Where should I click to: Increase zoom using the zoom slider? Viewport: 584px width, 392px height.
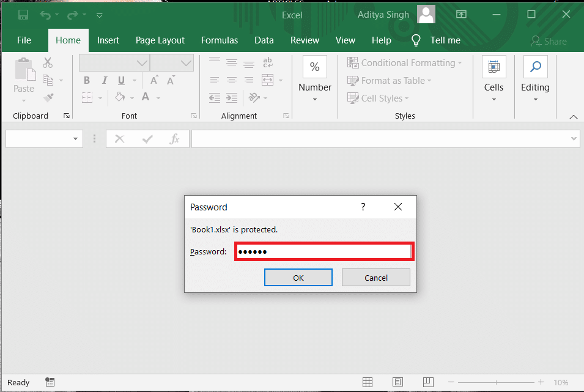pos(541,382)
